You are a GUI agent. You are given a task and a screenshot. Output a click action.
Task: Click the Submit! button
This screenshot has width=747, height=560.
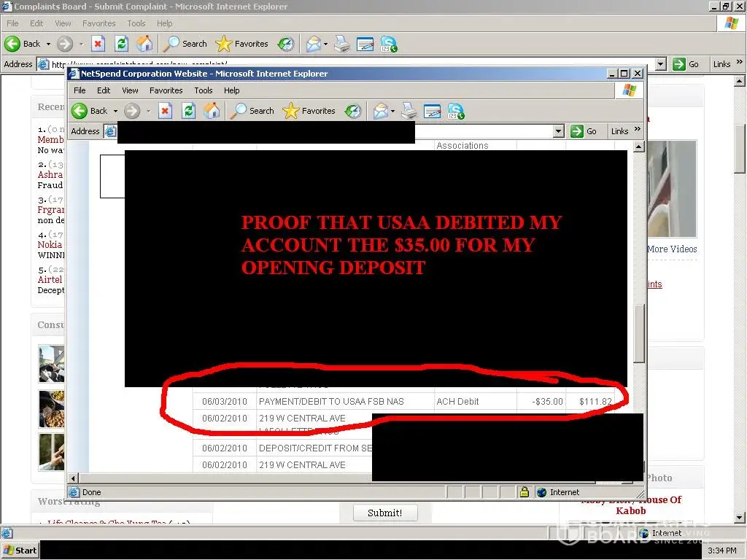pos(384,513)
